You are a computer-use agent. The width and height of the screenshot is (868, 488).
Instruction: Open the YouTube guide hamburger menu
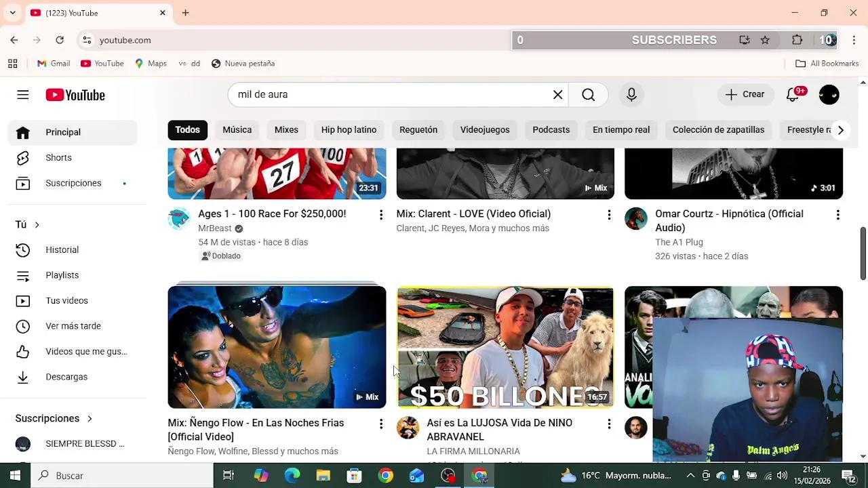click(23, 95)
